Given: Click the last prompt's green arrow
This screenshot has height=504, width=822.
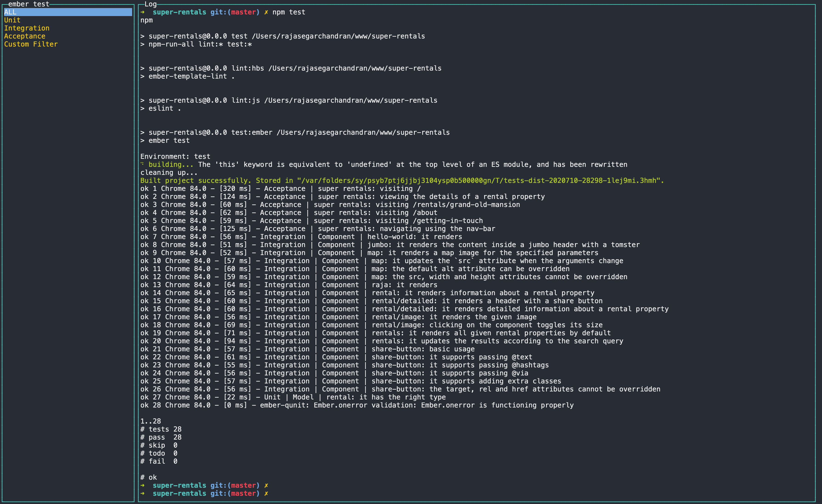Looking at the screenshot, I should tap(142, 493).
